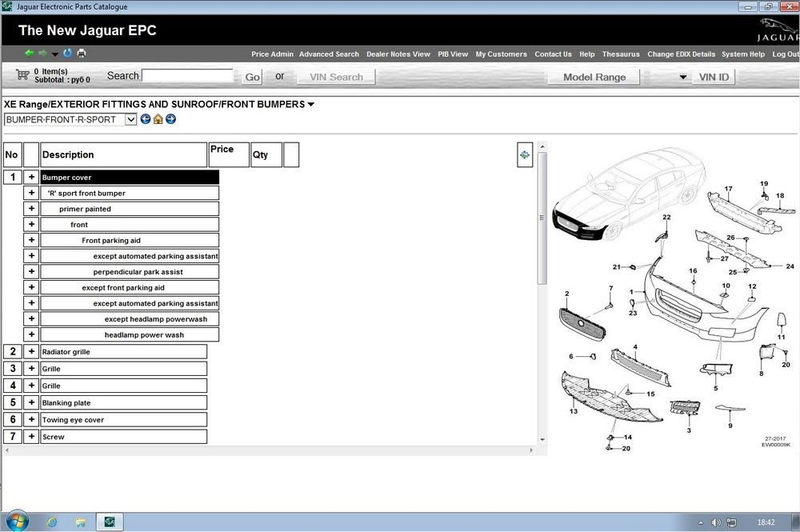The width and height of the screenshot is (800, 532).
Task: Open the shopping cart icon
Action: click(22, 75)
